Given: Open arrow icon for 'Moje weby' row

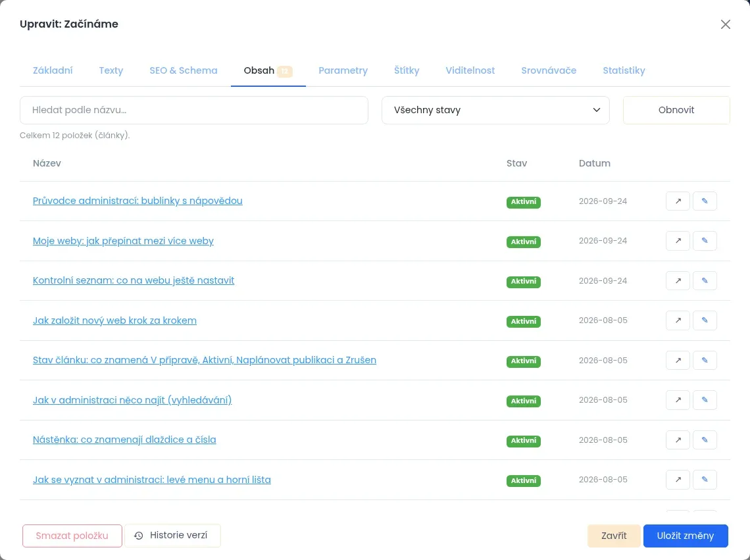Looking at the screenshot, I should point(678,241).
